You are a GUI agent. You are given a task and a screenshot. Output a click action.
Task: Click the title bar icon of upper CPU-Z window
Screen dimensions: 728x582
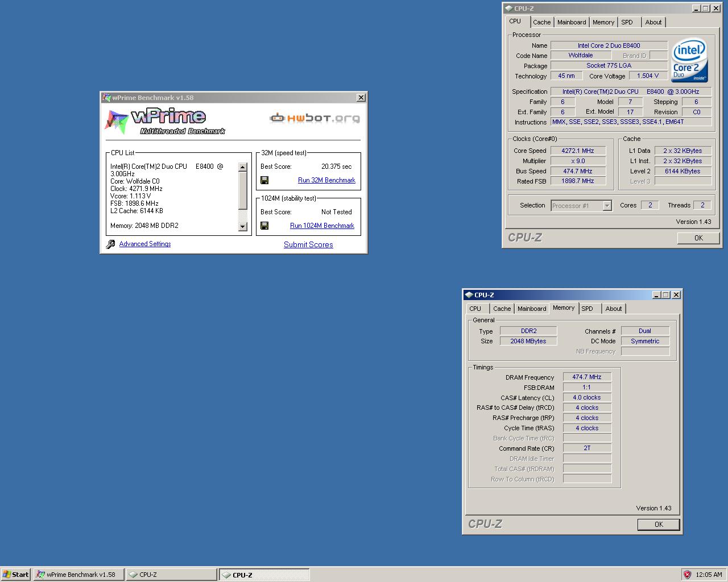(508, 8)
